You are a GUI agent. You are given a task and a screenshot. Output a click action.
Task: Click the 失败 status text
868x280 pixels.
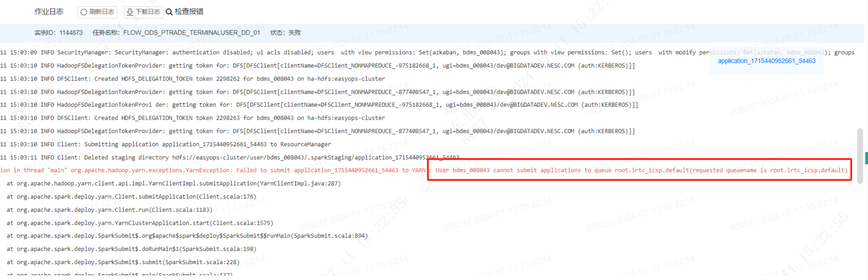(295, 33)
